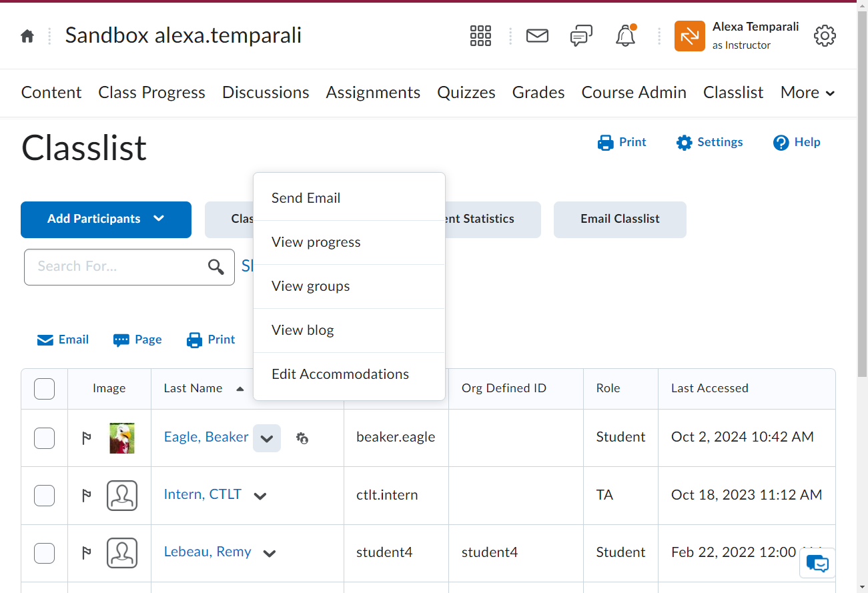The image size is (868, 593).
Task: Choose View blog from the context menu
Action: [x=349, y=330]
